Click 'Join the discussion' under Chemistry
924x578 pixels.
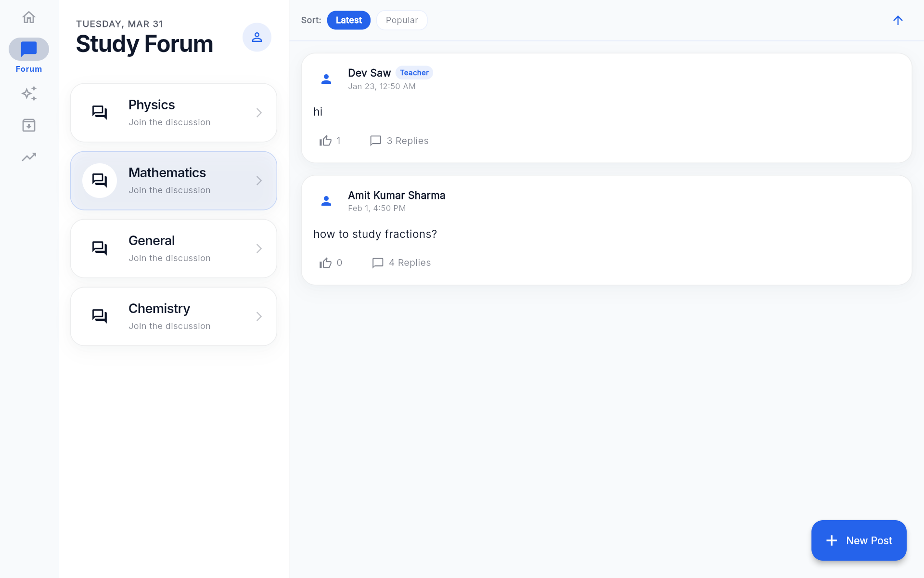click(169, 326)
